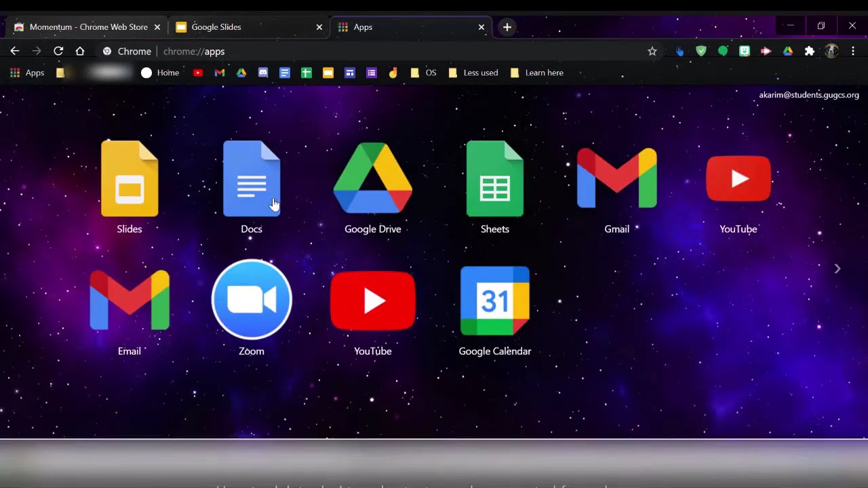Viewport: 868px width, 488px height.
Task: Open the unnamed folder beside Apps shortcut
Action: pyautogui.click(x=60, y=73)
